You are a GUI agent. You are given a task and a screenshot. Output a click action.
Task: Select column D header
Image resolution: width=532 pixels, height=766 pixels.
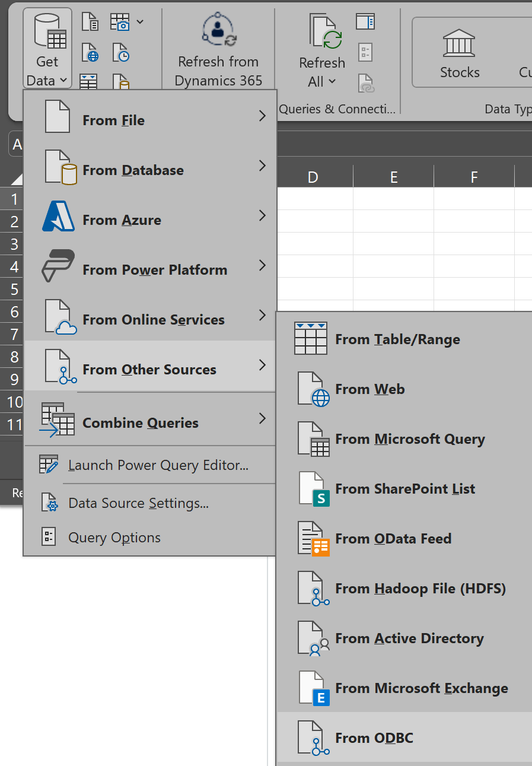click(x=313, y=176)
